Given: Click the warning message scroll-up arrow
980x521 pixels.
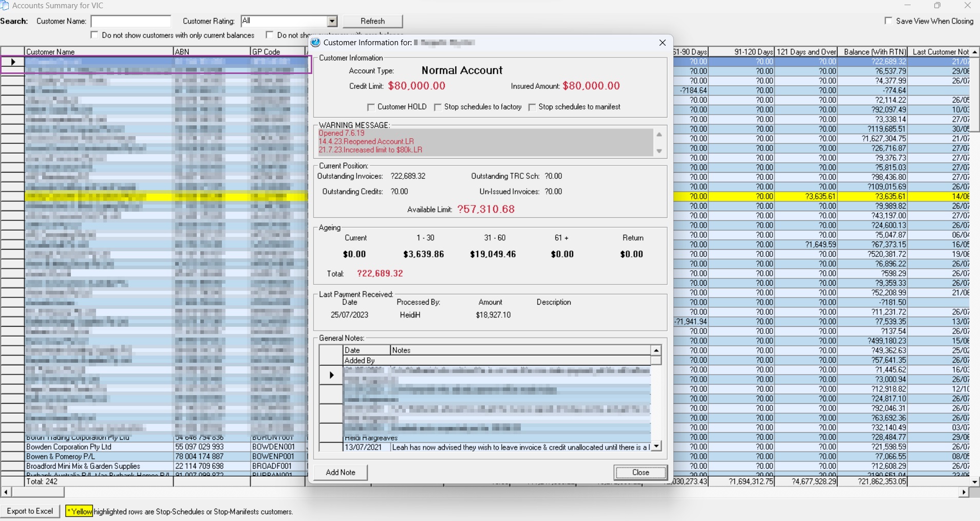Looking at the screenshot, I should pos(659,134).
